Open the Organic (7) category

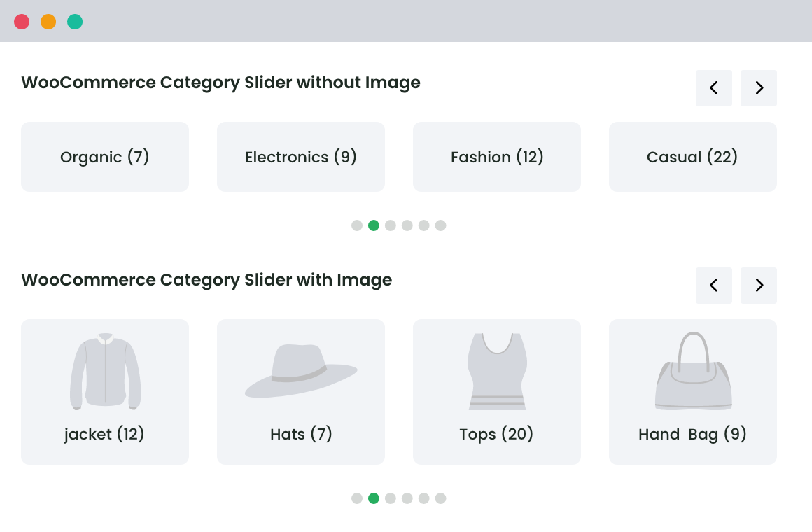(104, 157)
